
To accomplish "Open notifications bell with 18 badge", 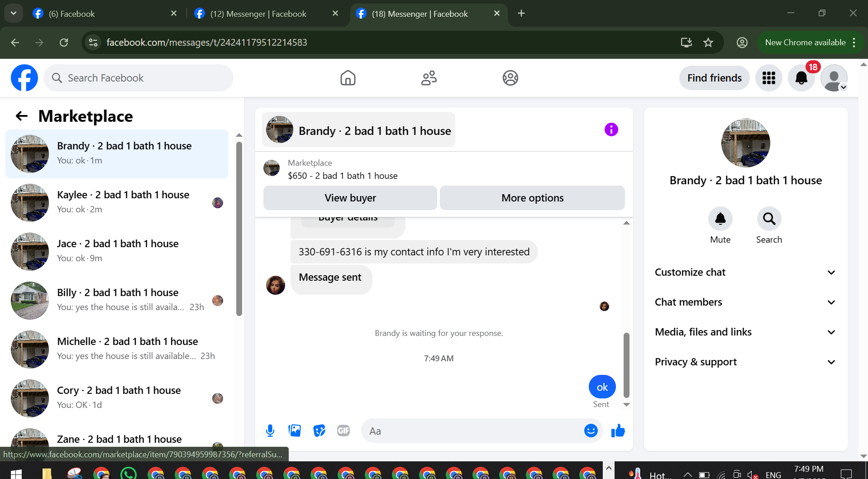I will tap(801, 78).
